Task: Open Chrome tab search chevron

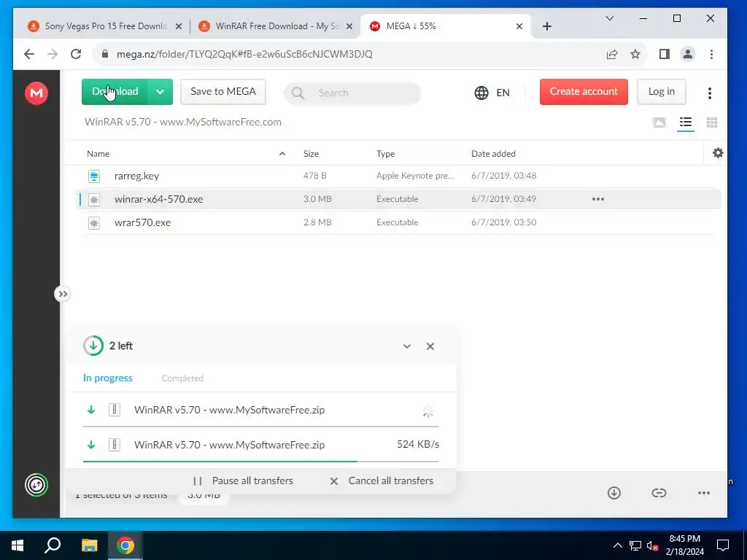Action: tap(610, 18)
